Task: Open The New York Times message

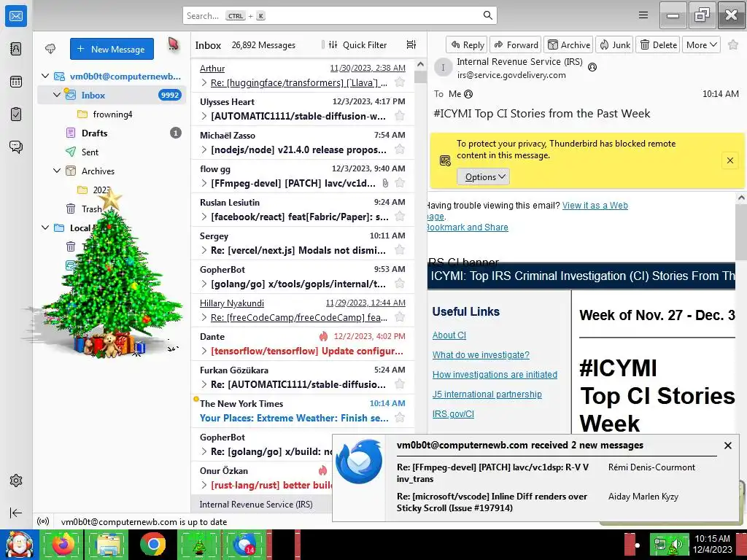Action: pos(303,411)
